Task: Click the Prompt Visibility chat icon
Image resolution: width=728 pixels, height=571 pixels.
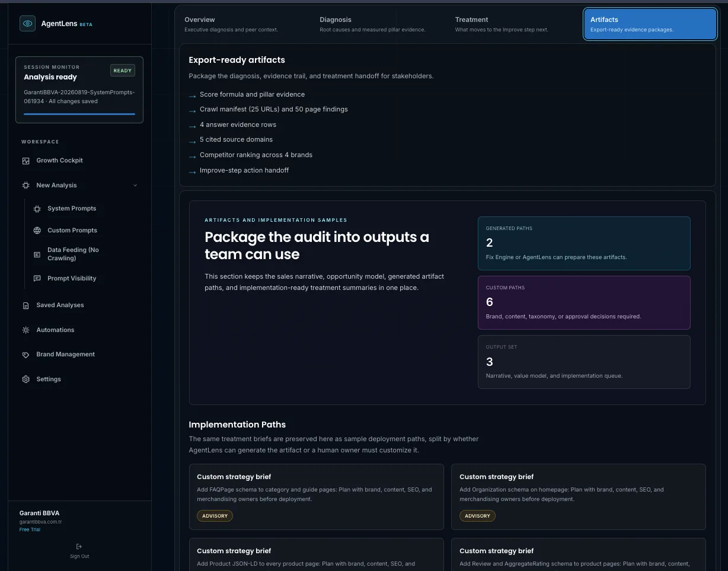Action: [x=37, y=279]
